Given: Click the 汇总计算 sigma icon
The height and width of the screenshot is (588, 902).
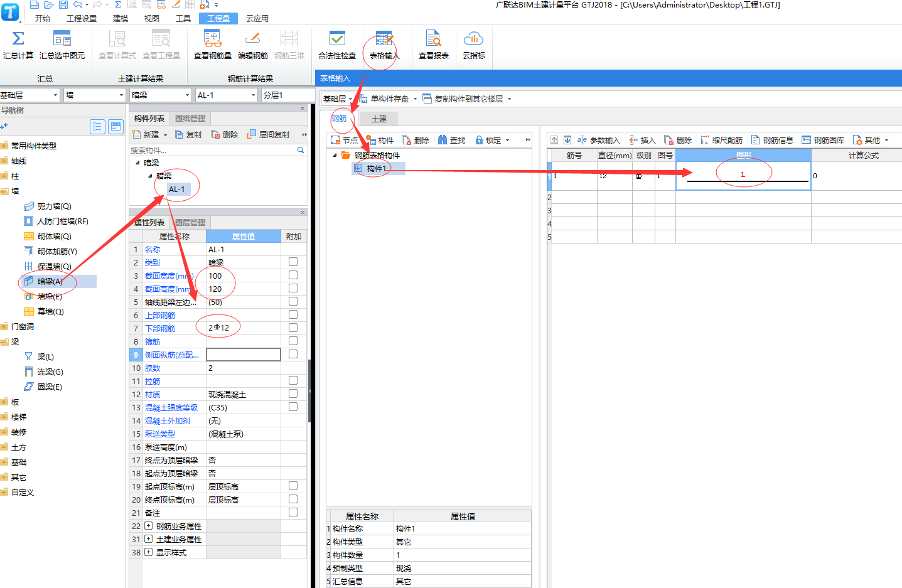Looking at the screenshot, I should (x=18, y=39).
